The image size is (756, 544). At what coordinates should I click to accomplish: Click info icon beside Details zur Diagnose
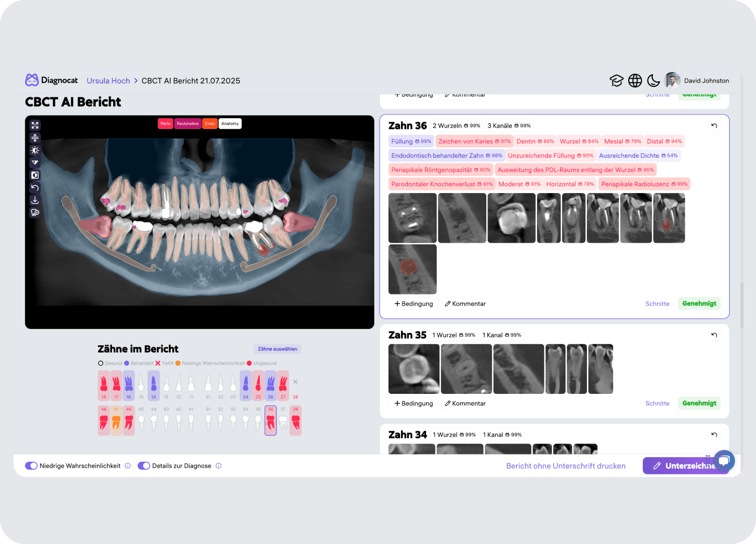point(219,466)
